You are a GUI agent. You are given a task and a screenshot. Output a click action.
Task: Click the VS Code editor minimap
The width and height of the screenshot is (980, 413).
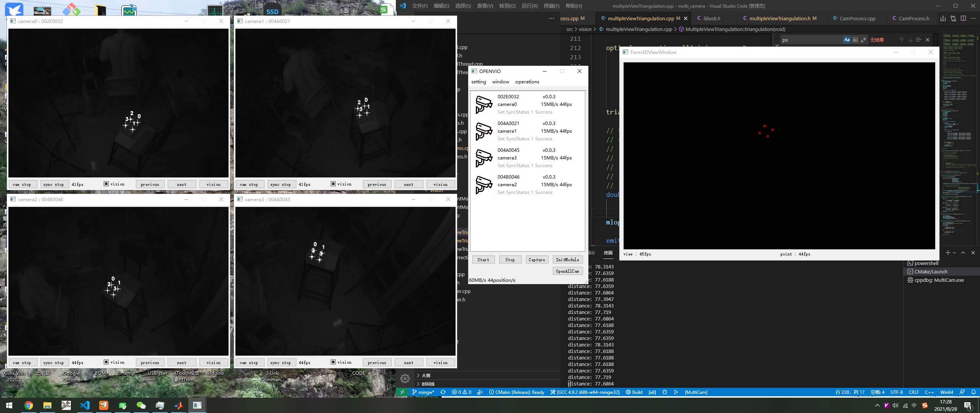click(959, 134)
